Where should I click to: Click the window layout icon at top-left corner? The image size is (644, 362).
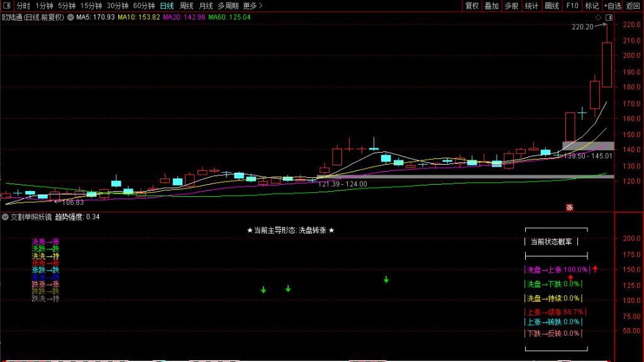8,5
